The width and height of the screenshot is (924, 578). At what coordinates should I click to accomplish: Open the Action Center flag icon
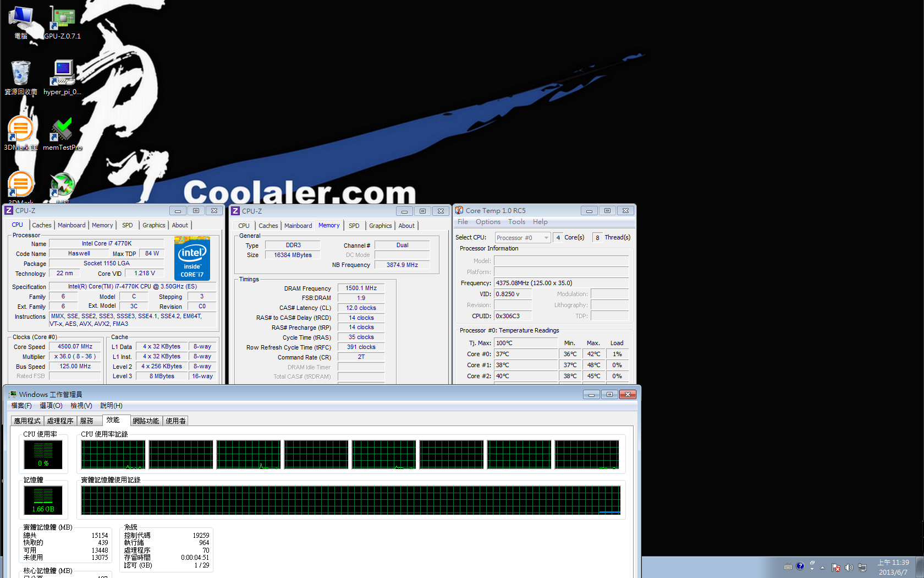[836, 568]
